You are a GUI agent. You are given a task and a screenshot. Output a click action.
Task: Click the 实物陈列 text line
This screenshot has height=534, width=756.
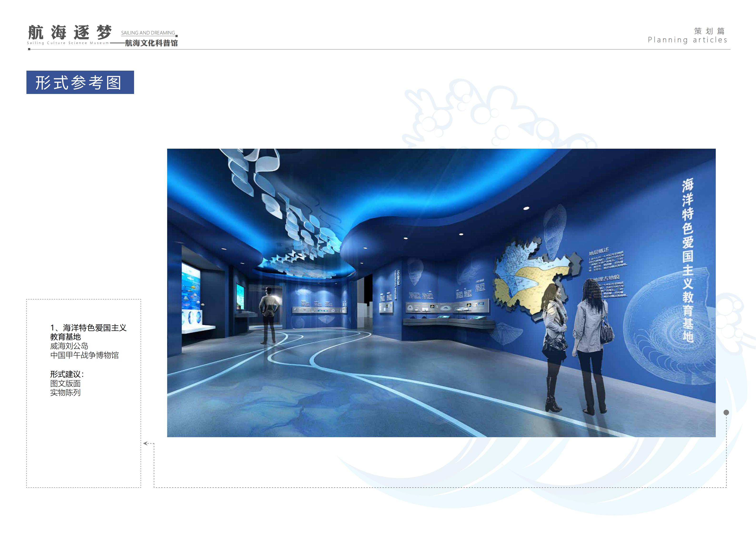click(x=65, y=392)
